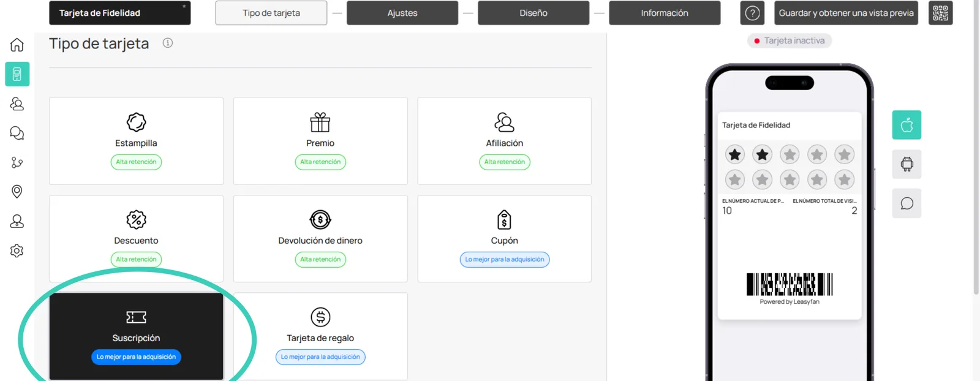
Task: Click the Descuento percent badge icon
Action: click(136, 219)
